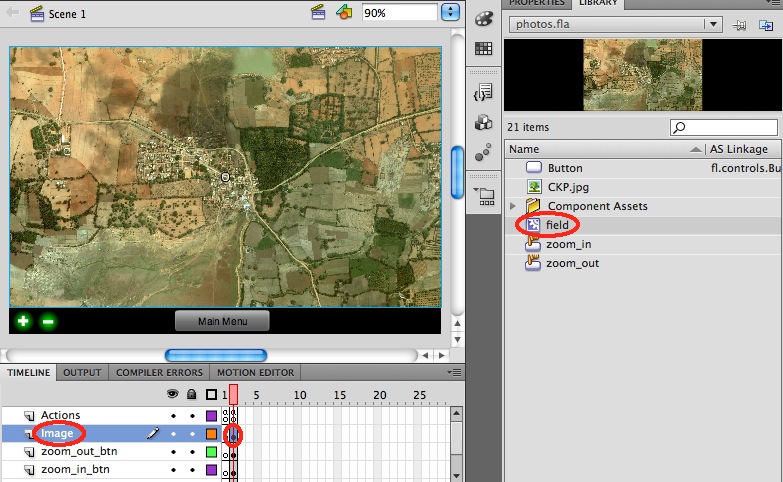Image resolution: width=783 pixels, height=482 pixels.
Task: Click the Actions layer purple outline color swatch
Action: pos(211,416)
